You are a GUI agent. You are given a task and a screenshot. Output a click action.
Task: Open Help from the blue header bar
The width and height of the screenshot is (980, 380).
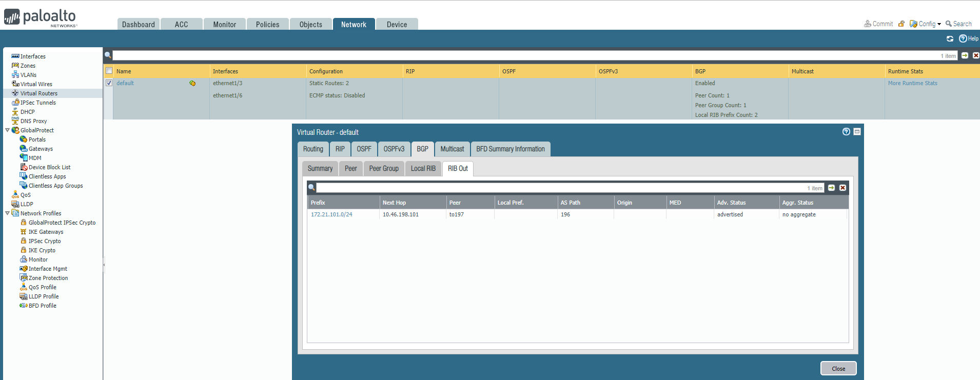969,38
